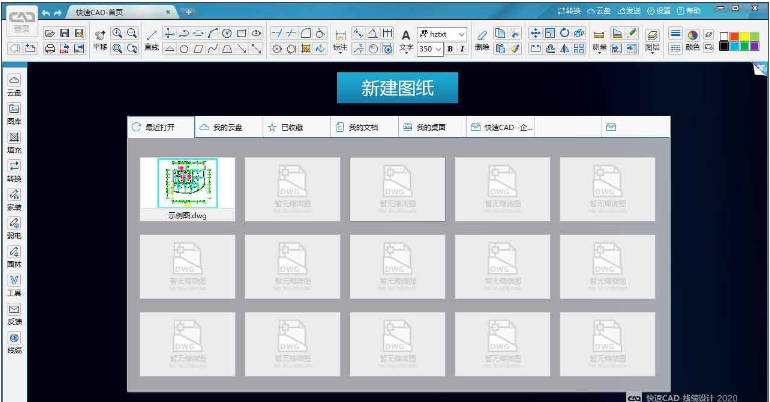Viewport: 770px width, 402px height.
Task: Click the save file icon
Action: point(64,33)
